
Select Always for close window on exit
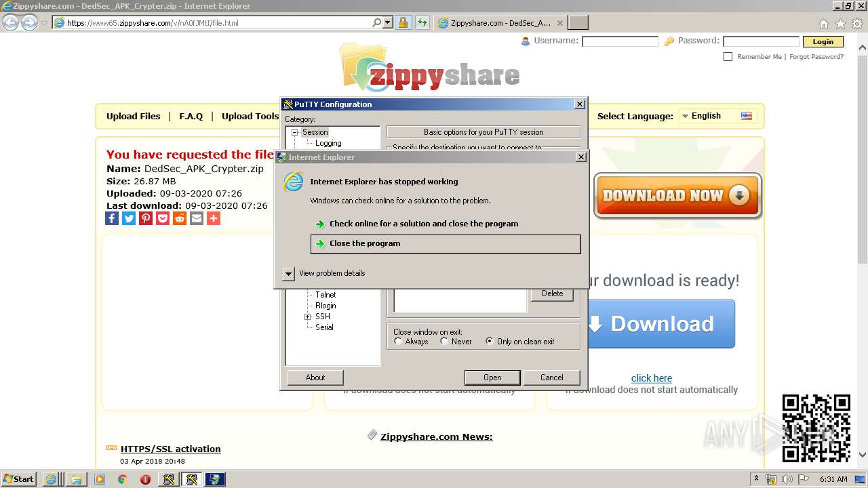point(398,342)
